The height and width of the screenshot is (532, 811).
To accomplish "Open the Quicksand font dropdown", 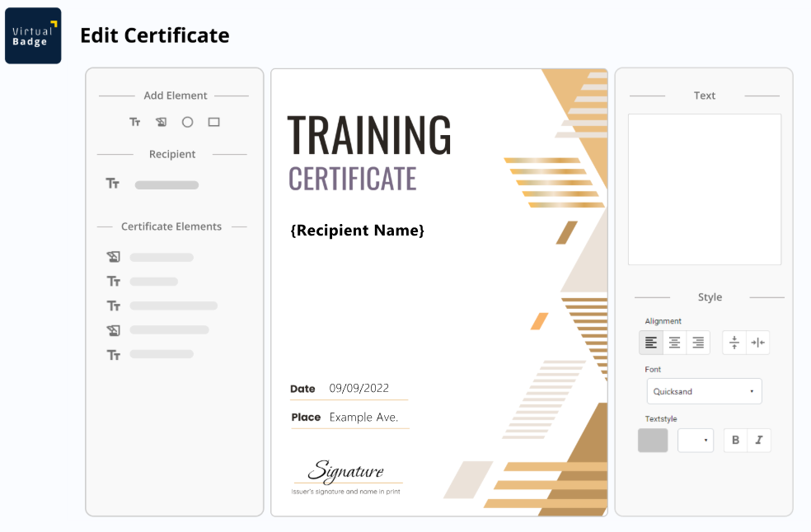I will point(704,391).
